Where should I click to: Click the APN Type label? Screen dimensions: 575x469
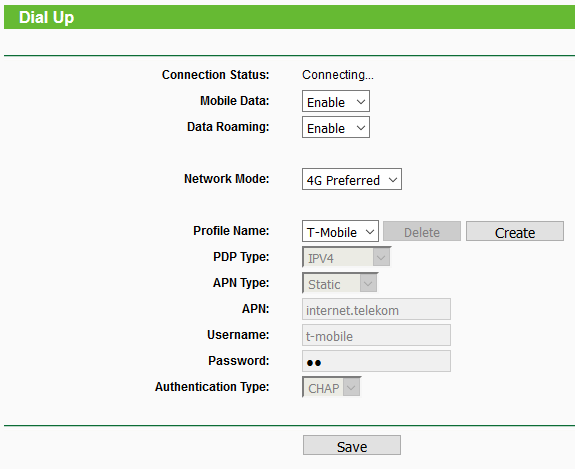coord(241,283)
